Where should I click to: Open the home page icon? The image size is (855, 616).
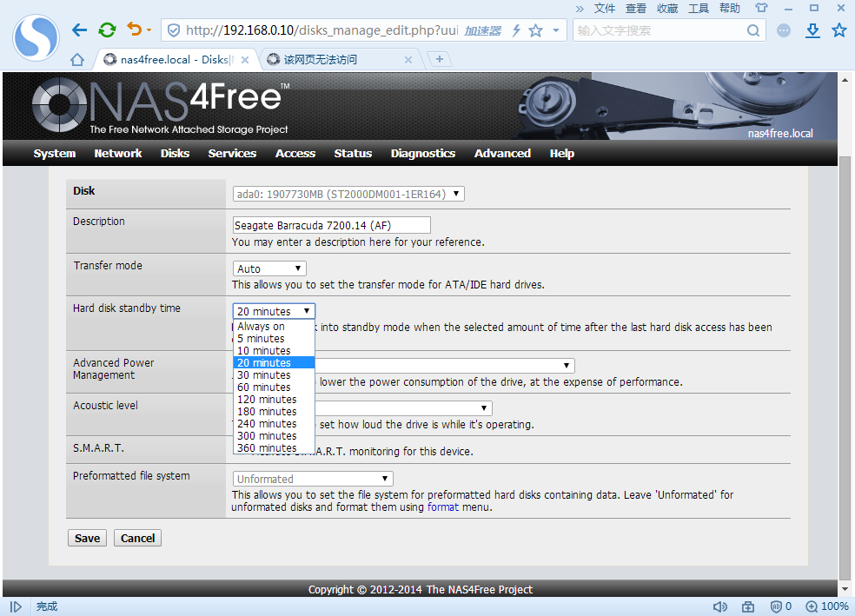[77, 59]
